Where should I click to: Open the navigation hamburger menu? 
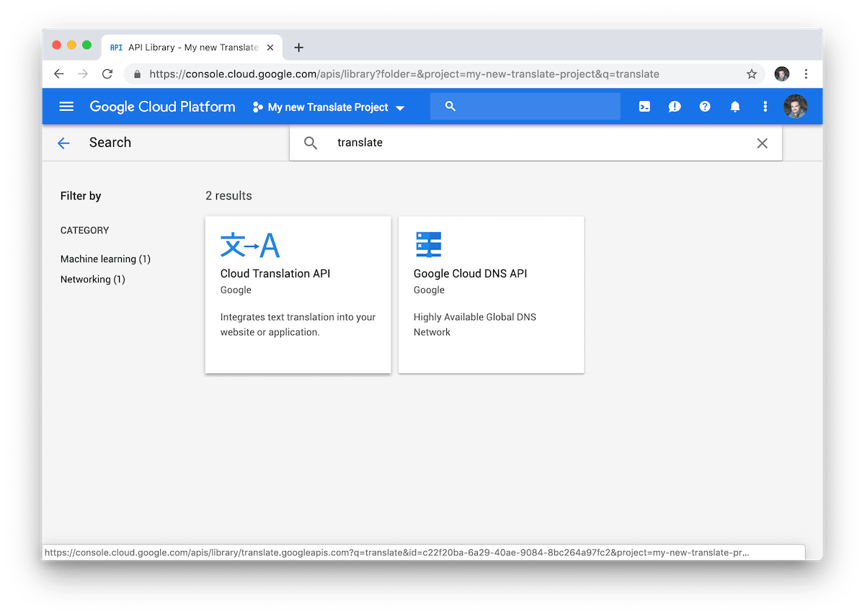pyautogui.click(x=66, y=106)
